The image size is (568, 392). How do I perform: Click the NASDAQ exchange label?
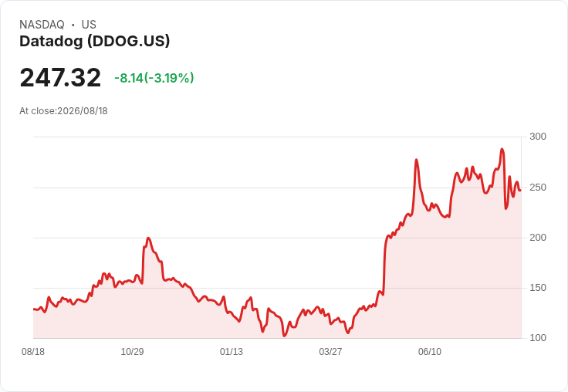42,25
